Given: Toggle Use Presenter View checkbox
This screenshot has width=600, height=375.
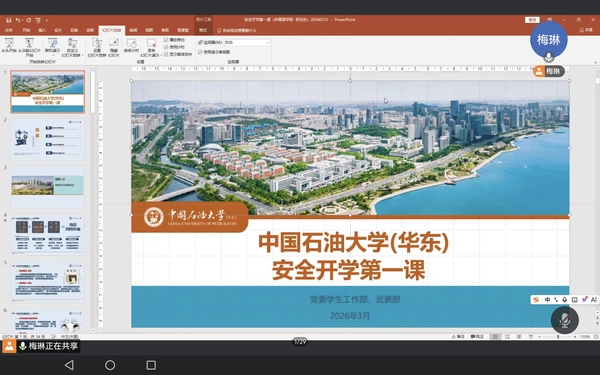Looking at the screenshot, I should coord(200,52).
